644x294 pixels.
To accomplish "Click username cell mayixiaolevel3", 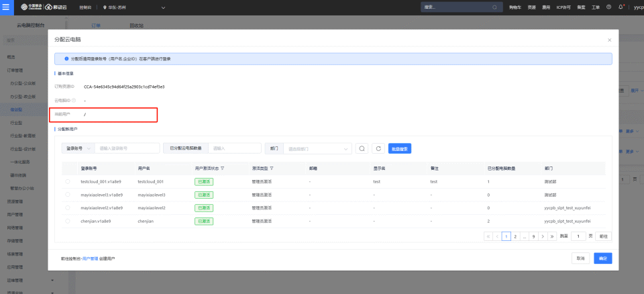I will pos(152,195).
